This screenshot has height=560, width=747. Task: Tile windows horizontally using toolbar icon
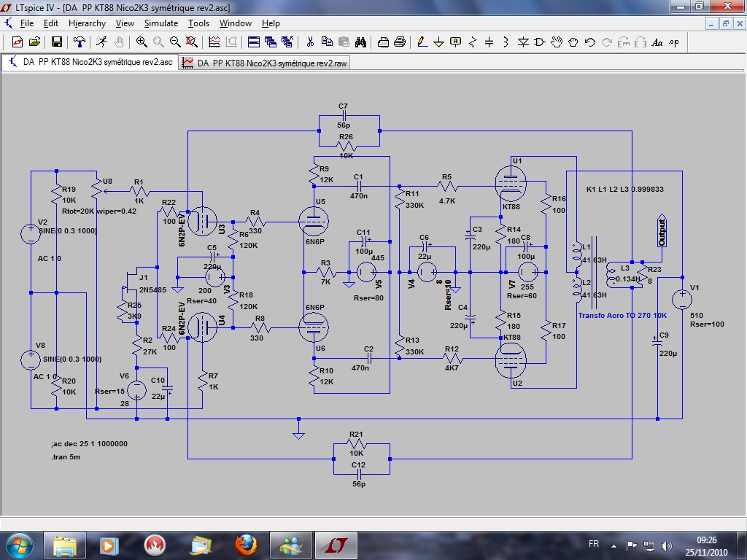(253, 42)
